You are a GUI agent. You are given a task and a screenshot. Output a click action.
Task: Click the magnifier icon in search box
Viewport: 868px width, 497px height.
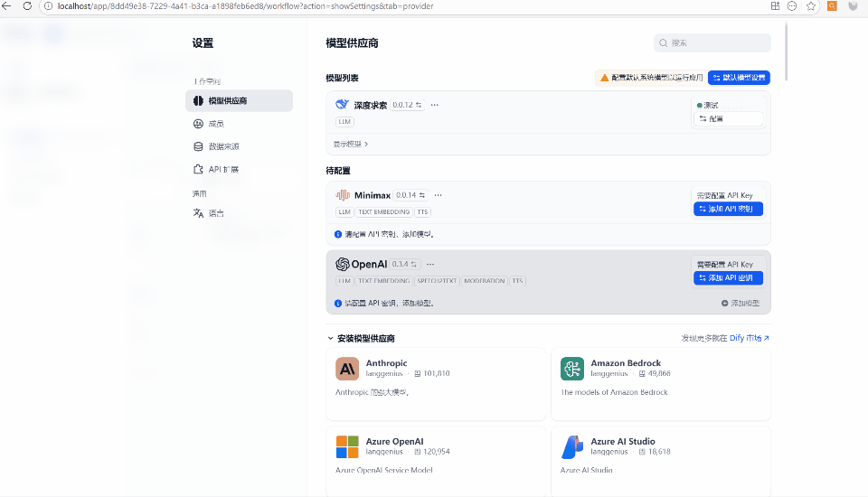[x=663, y=42]
